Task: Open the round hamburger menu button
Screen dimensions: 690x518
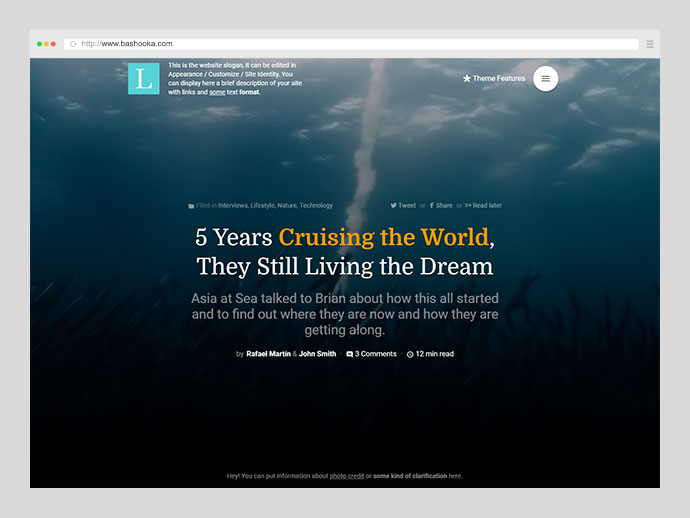Action: (545, 79)
